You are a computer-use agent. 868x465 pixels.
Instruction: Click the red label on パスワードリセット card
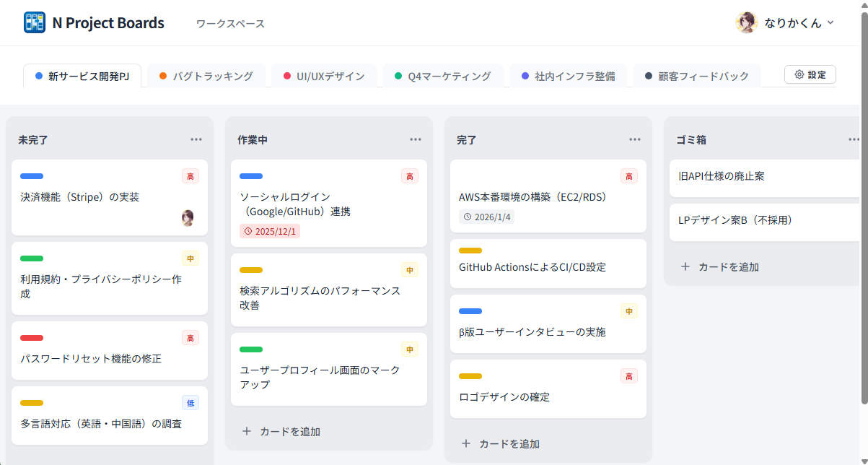32,338
